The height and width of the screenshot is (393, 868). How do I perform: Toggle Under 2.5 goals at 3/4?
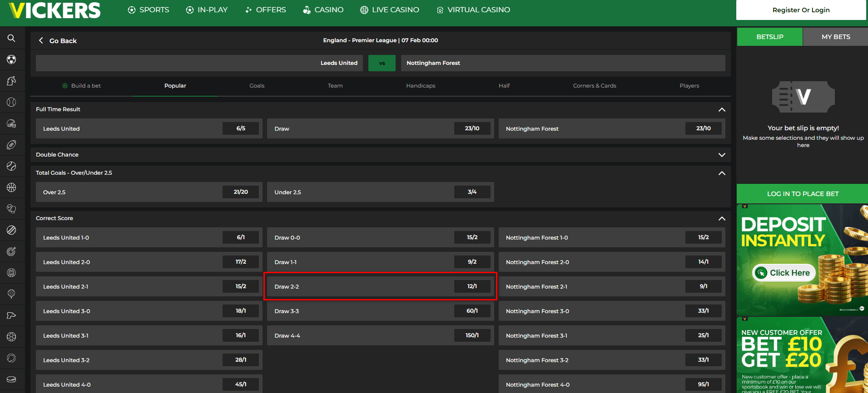coord(381,192)
